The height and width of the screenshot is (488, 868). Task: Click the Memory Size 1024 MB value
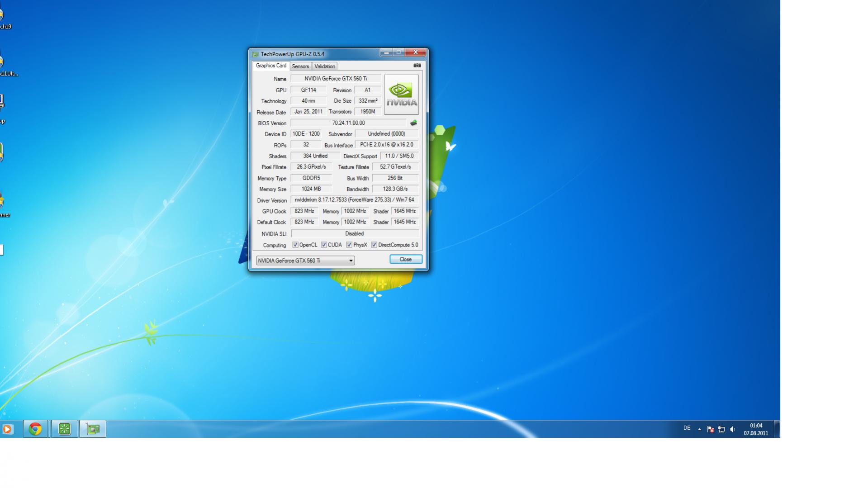tap(311, 189)
